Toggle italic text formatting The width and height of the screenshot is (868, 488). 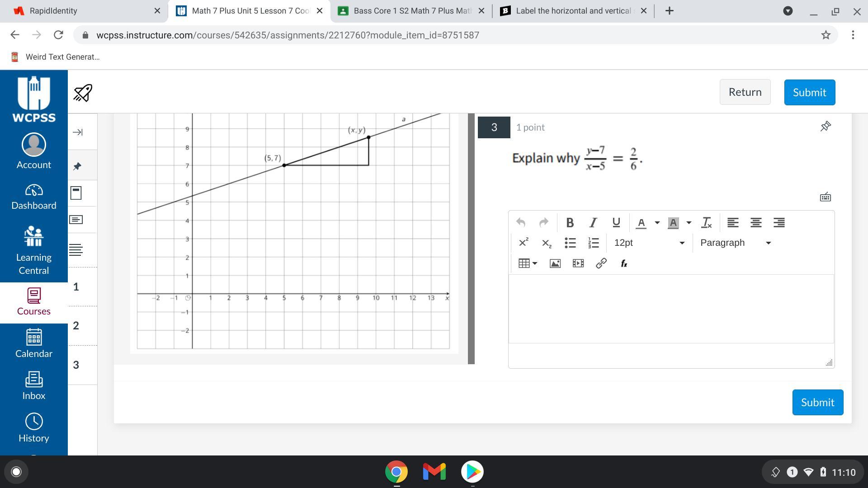(593, 223)
